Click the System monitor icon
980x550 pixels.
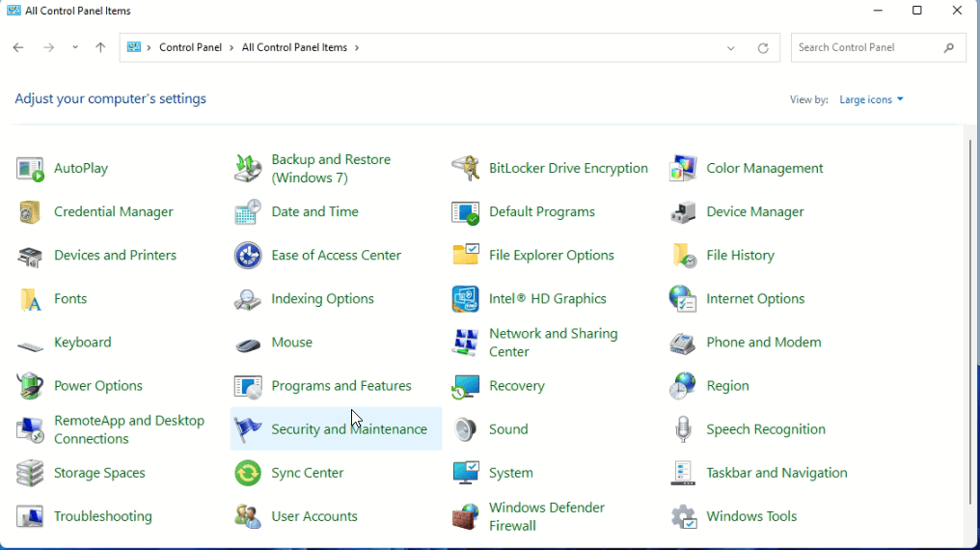465,473
